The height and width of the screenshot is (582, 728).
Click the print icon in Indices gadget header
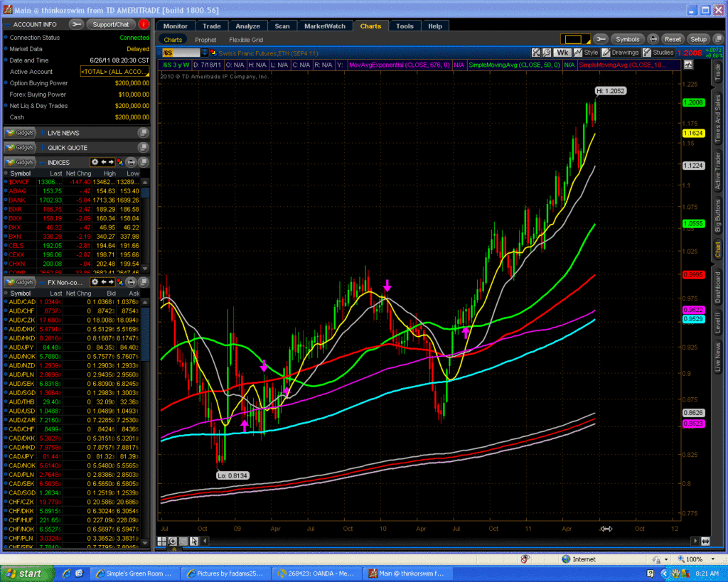[131, 162]
